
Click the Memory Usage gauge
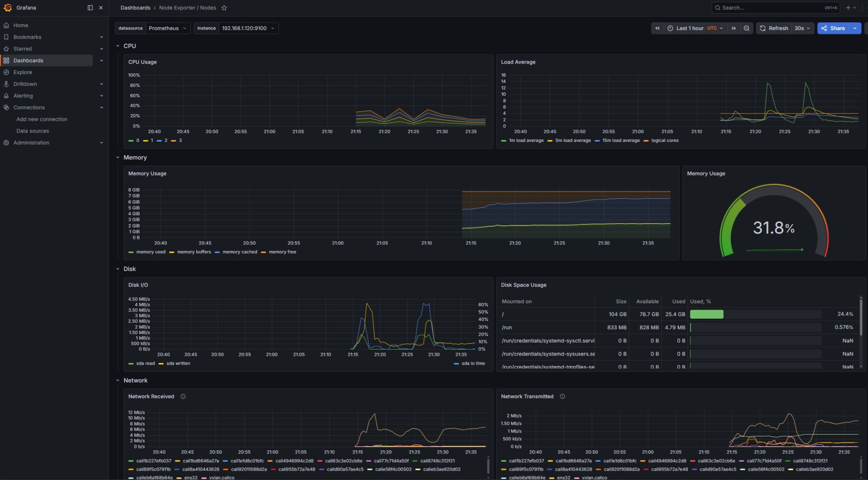[774, 220]
